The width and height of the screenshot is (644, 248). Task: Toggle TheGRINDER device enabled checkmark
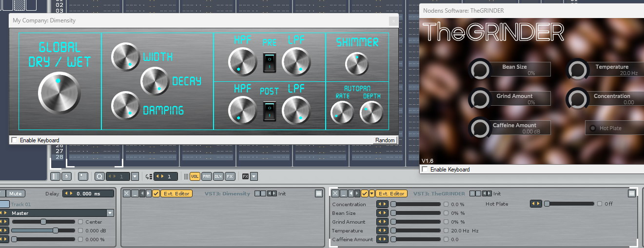pyautogui.click(x=365, y=193)
